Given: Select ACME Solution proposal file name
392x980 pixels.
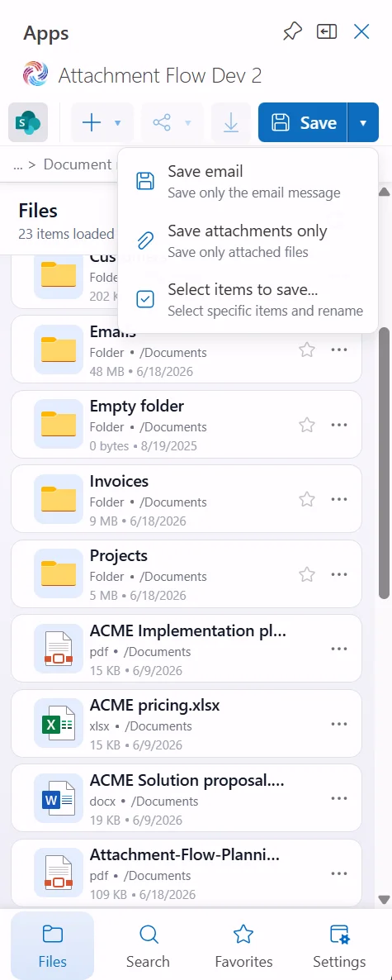Looking at the screenshot, I should coord(187,781).
